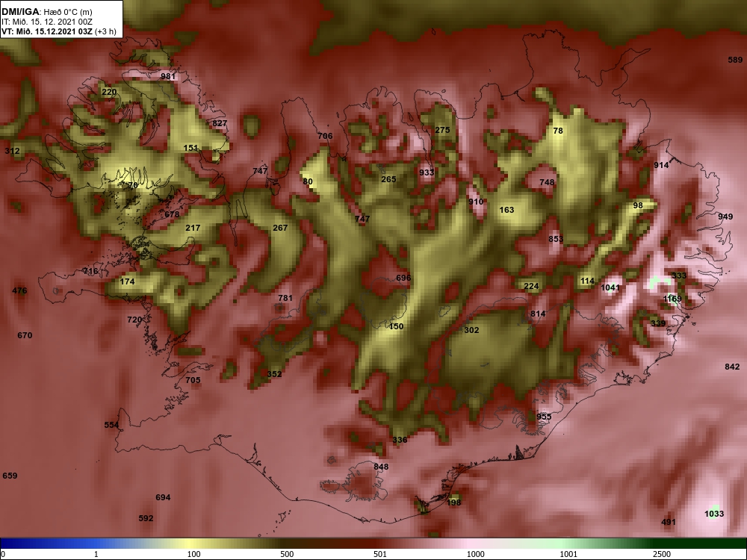Click the map value 224
747x560 pixels.
531,286
